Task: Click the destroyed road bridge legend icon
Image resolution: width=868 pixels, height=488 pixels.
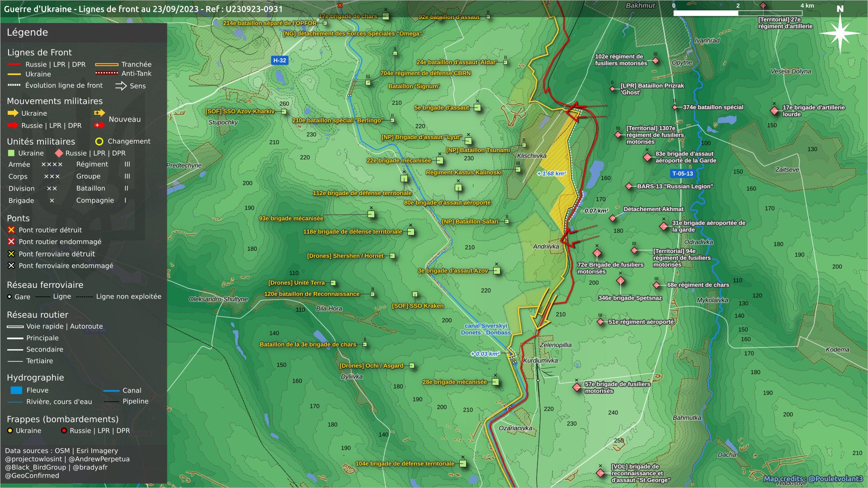Action: (x=11, y=230)
